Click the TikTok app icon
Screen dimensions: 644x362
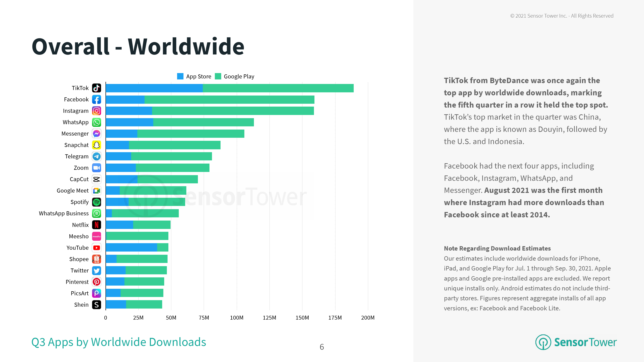coord(96,88)
